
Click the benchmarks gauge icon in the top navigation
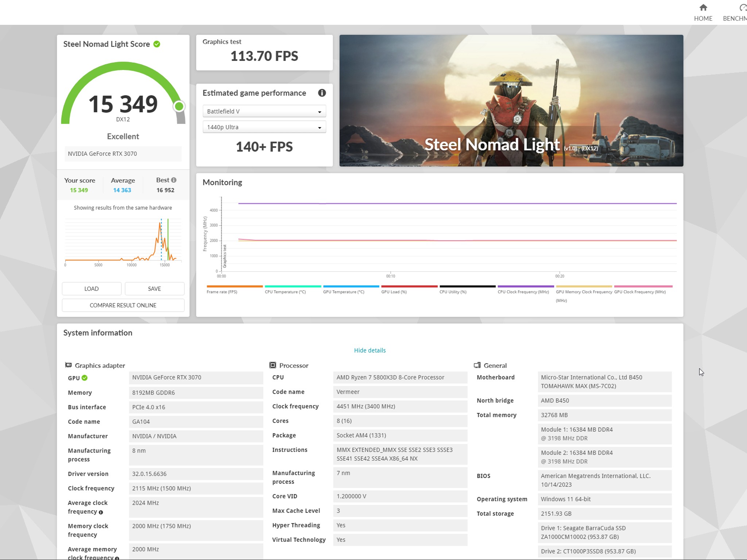[743, 7]
